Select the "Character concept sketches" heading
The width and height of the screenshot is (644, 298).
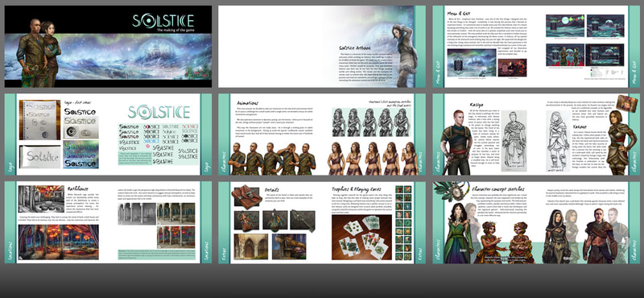pyautogui.click(x=497, y=189)
